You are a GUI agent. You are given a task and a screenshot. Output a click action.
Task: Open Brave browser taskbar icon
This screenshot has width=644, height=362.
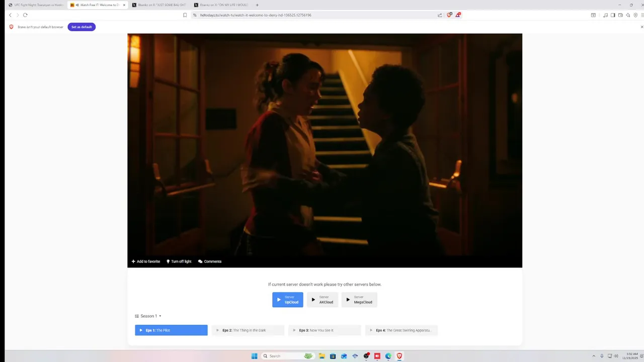[x=399, y=356]
